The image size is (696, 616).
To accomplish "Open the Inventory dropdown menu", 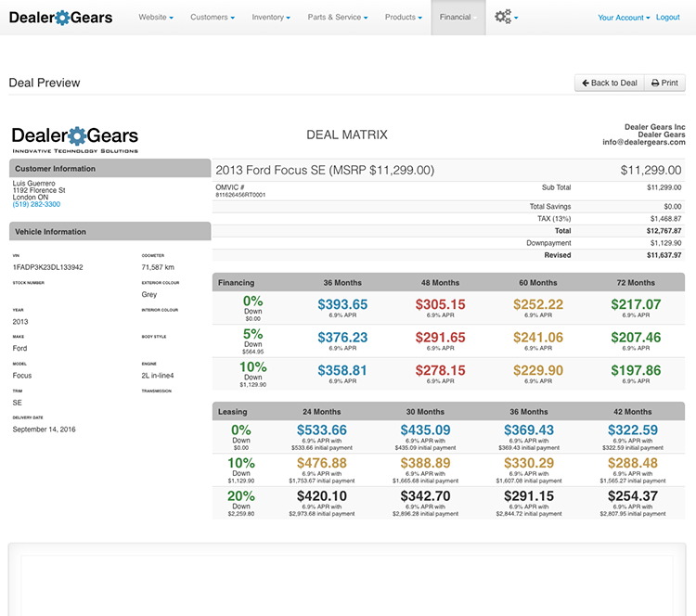I will click(x=272, y=18).
